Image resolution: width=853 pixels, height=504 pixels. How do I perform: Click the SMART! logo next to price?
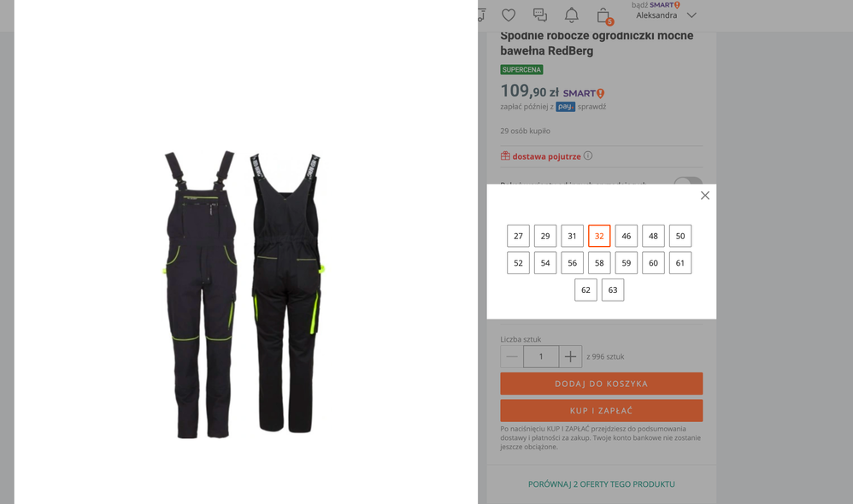point(584,93)
